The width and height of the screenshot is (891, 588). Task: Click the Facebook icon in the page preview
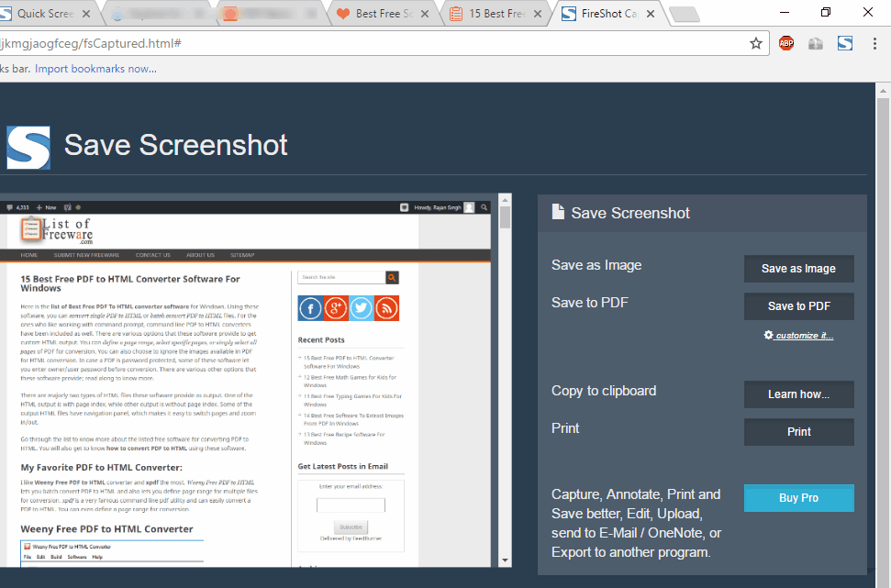(x=310, y=308)
